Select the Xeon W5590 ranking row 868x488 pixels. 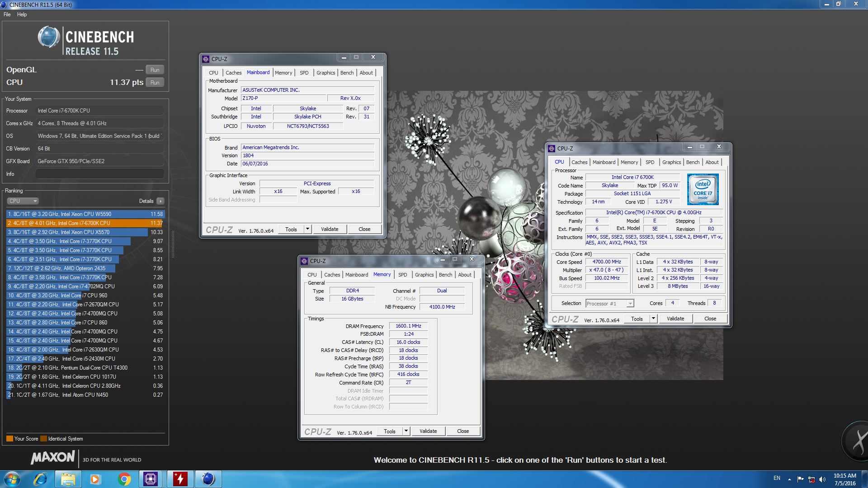85,214
